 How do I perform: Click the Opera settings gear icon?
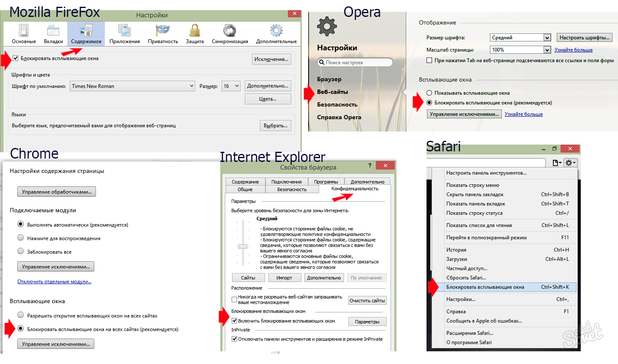click(x=327, y=27)
